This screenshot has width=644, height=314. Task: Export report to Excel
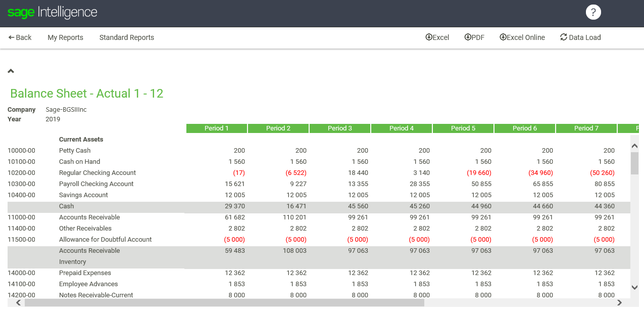(437, 37)
